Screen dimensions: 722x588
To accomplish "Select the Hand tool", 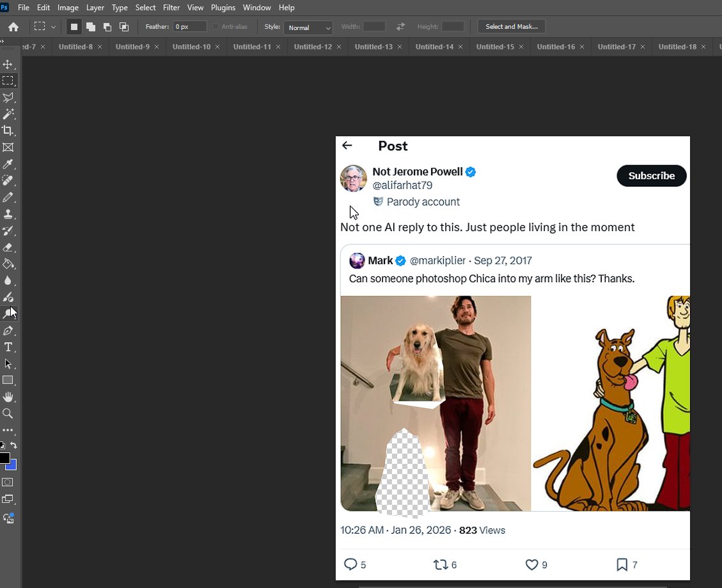I will pos(8,397).
